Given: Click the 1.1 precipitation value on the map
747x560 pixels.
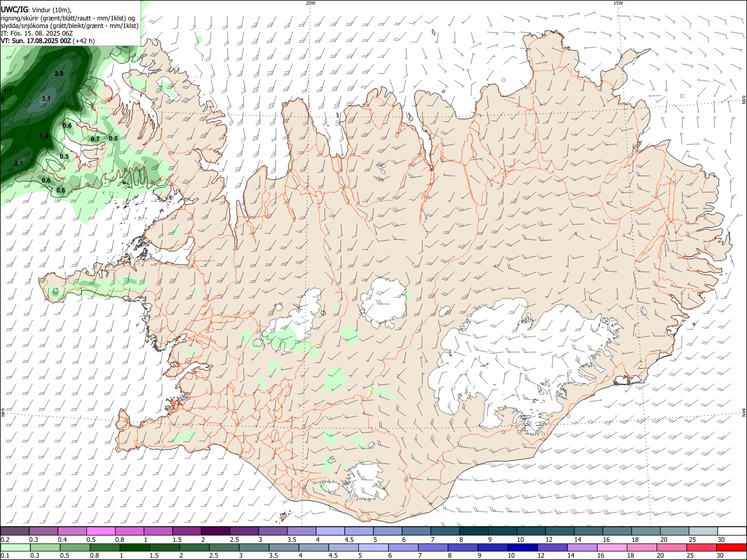Looking at the screenshot, I should (8, 92).
